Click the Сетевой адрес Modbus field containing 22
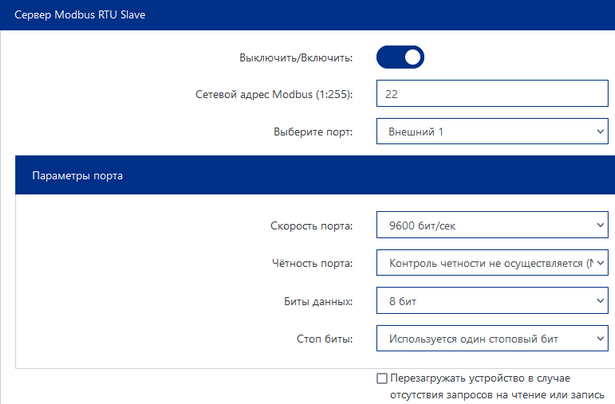615x404 pixels. [x=492, y=93]
